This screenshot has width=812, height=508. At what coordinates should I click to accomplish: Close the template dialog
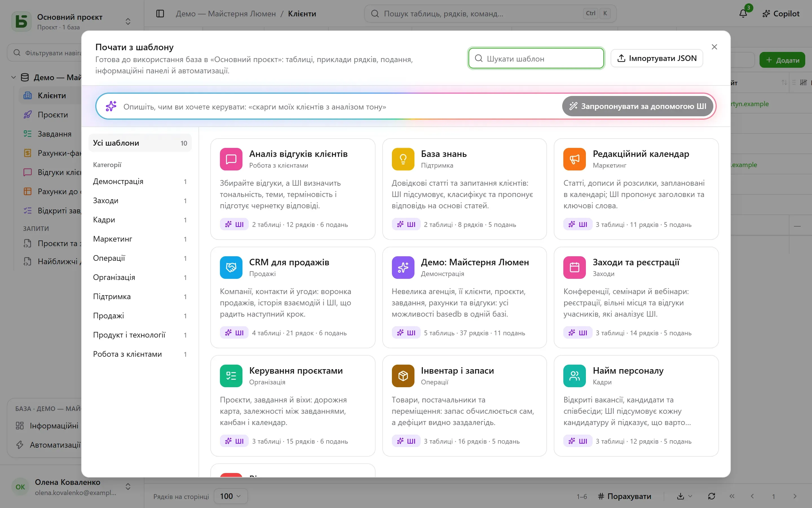tap(714, 47)
